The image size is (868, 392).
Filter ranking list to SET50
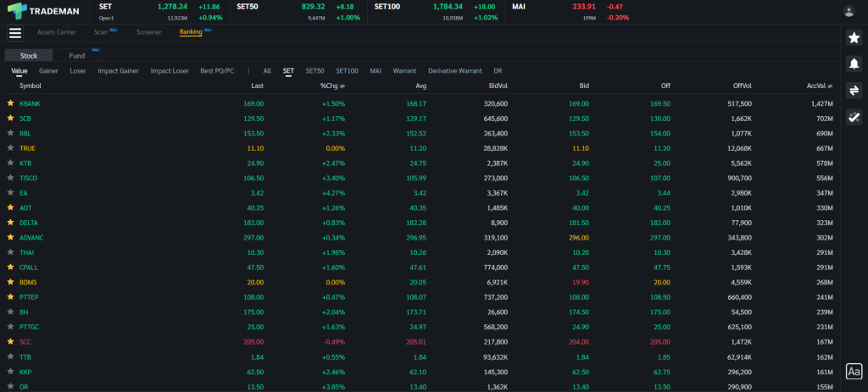[315, 71]
